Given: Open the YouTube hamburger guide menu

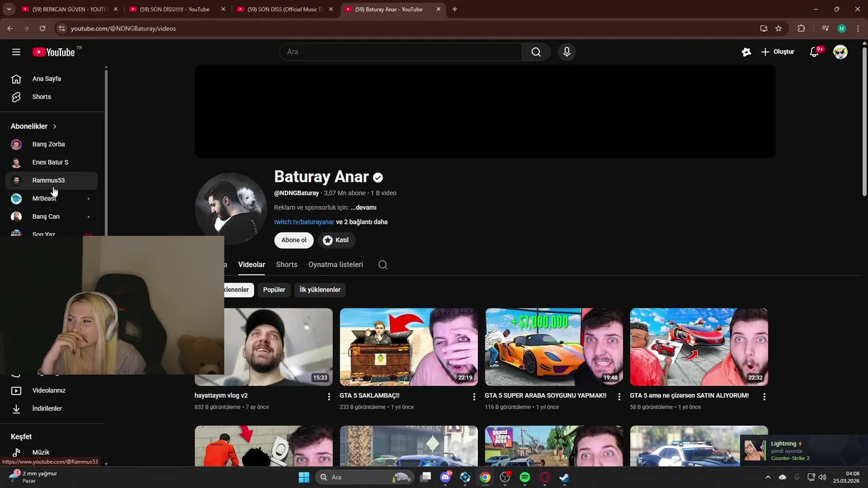Looking at the screenshot, I should [x=16, y=52].
